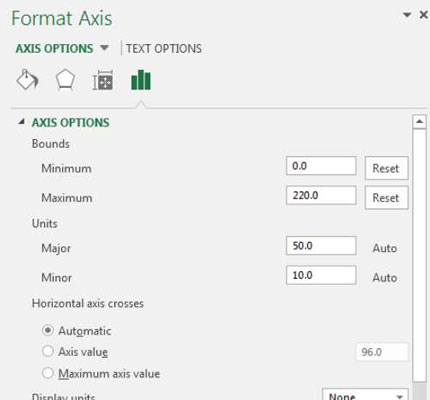This screenshot has height=400, width=430.
Task: Click the Minimum bound input field
Action: tap(321, 166)
